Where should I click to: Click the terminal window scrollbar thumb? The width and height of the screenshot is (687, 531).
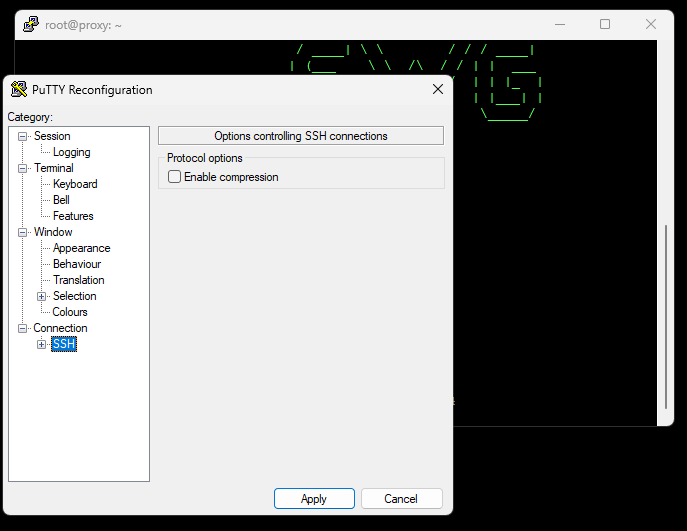[x=666, y=317]
